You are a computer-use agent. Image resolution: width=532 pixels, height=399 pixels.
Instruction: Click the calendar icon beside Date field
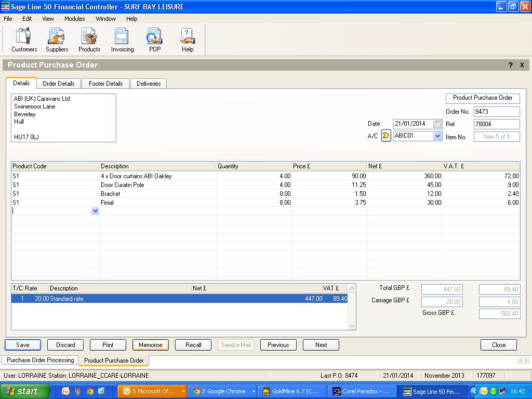[x=437, y=124]
